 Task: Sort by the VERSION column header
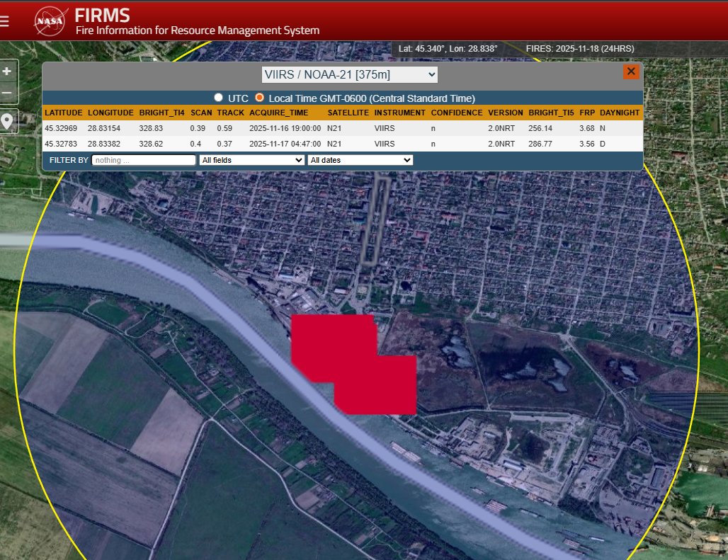click(506, 113)
